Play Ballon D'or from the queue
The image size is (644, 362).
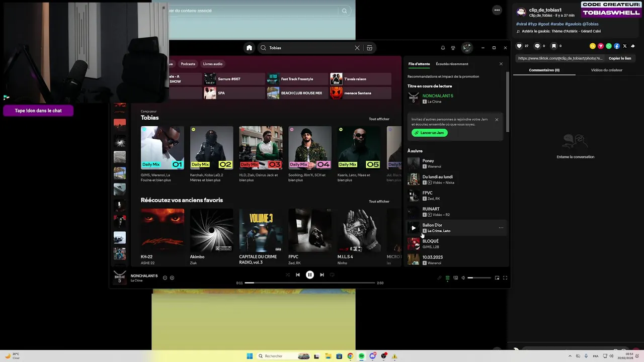coord(414,228)
